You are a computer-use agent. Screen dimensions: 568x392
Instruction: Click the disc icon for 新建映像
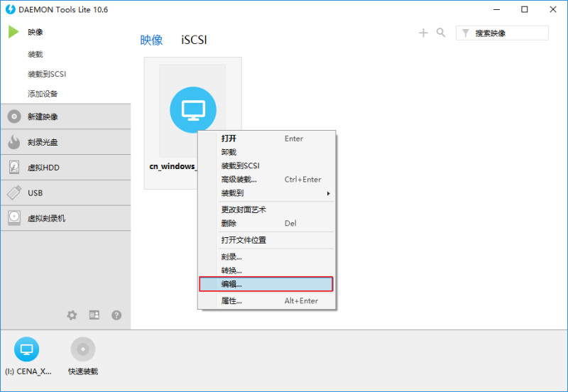pyautogui.click(x=14, y=116)
